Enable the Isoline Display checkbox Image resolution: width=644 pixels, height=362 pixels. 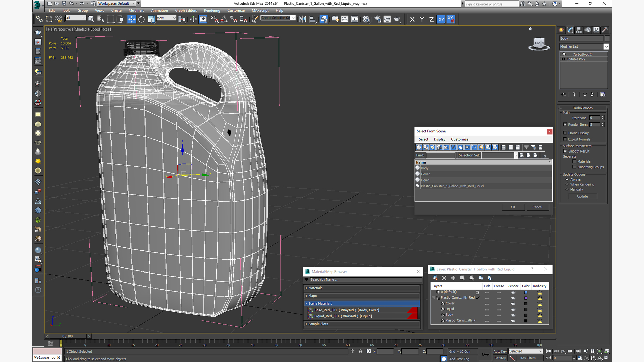[x=565, y=133]
